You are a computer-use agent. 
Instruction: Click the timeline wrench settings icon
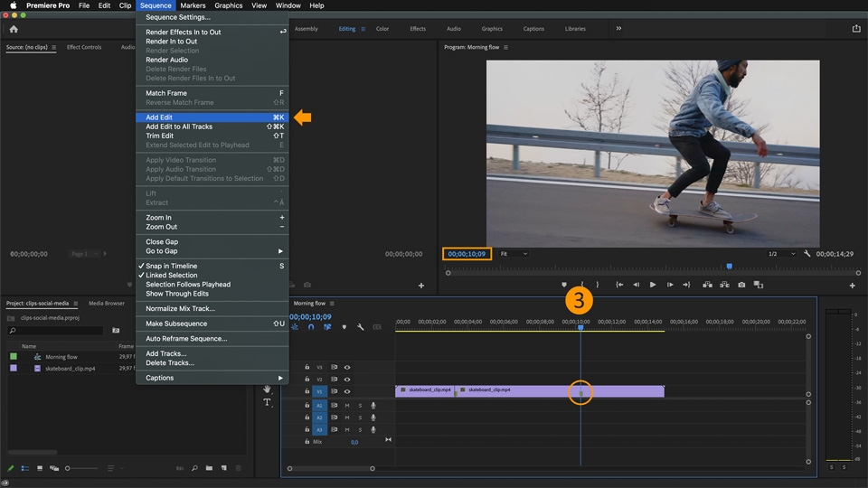pyautogui.click(x=361, y=327)
